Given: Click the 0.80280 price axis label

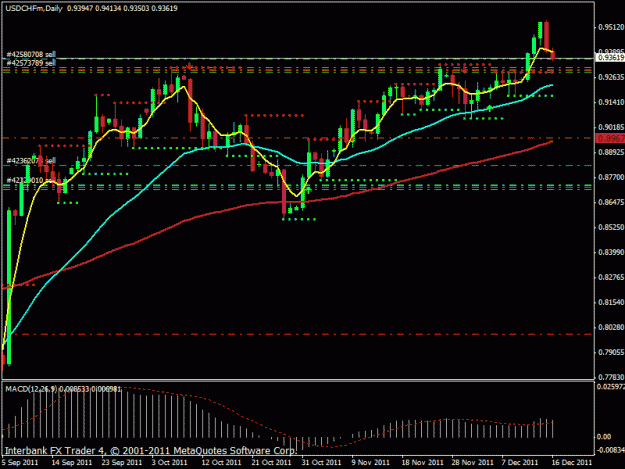Looking at the screenshot, I should pos(611,327).
